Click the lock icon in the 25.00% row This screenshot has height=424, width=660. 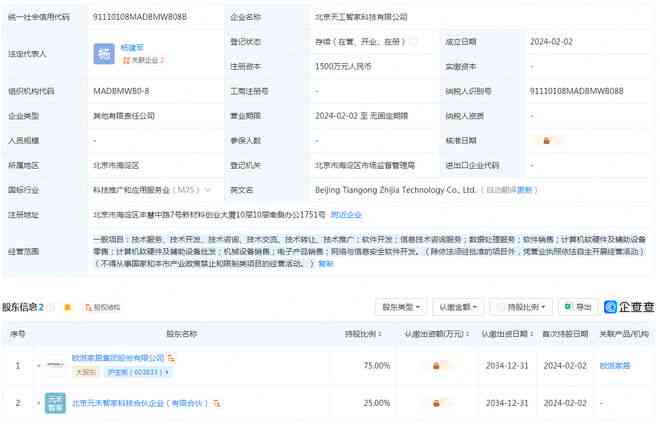coord(436,403)
